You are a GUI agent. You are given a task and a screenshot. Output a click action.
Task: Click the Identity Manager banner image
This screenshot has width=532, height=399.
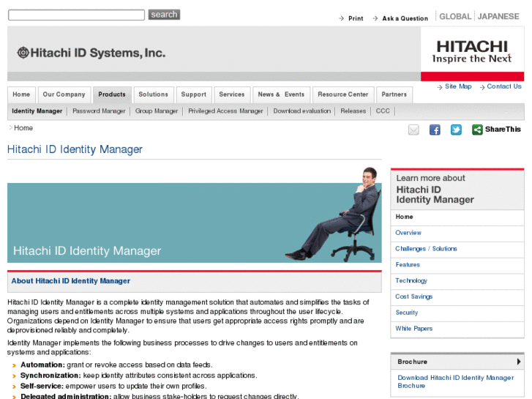pyautogui.click(x=195, y=216)
